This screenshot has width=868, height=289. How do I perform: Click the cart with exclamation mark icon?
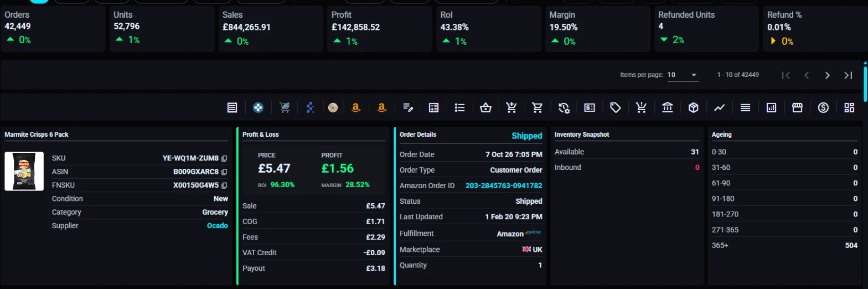click(x=642, y=108)
